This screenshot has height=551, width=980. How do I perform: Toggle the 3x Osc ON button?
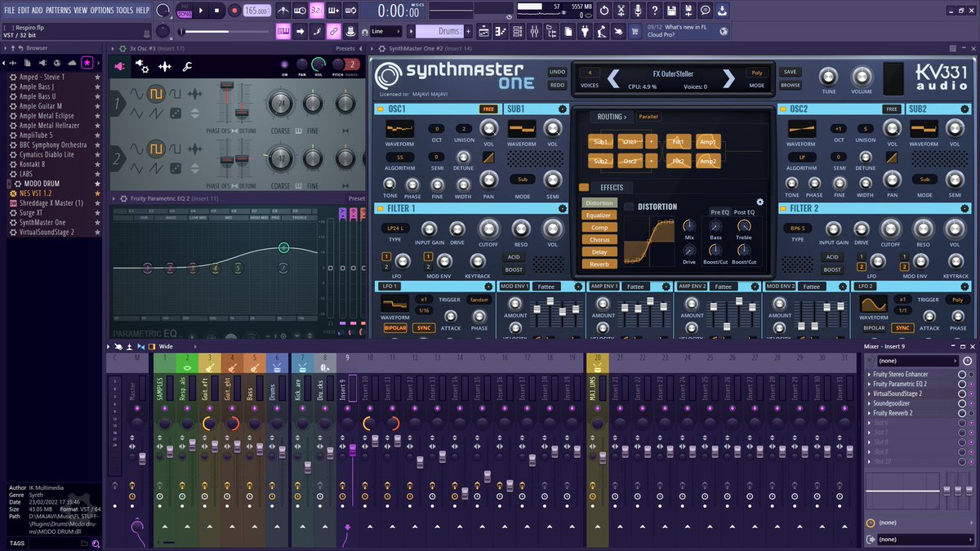[284, 65]
